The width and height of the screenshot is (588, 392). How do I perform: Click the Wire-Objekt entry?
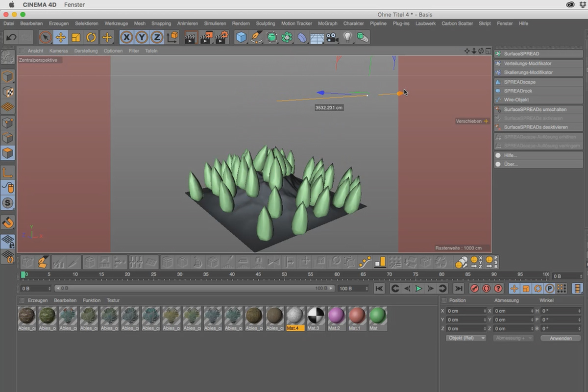(538, 100)
